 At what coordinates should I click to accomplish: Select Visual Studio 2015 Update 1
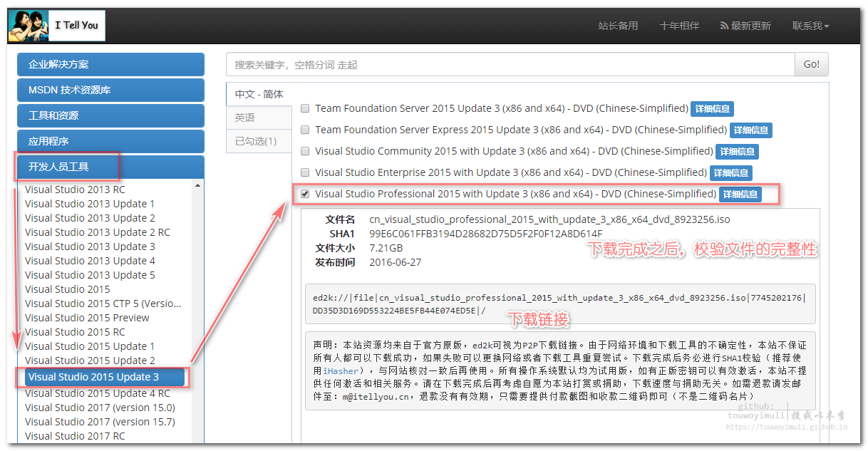click(x=90, y=346)
